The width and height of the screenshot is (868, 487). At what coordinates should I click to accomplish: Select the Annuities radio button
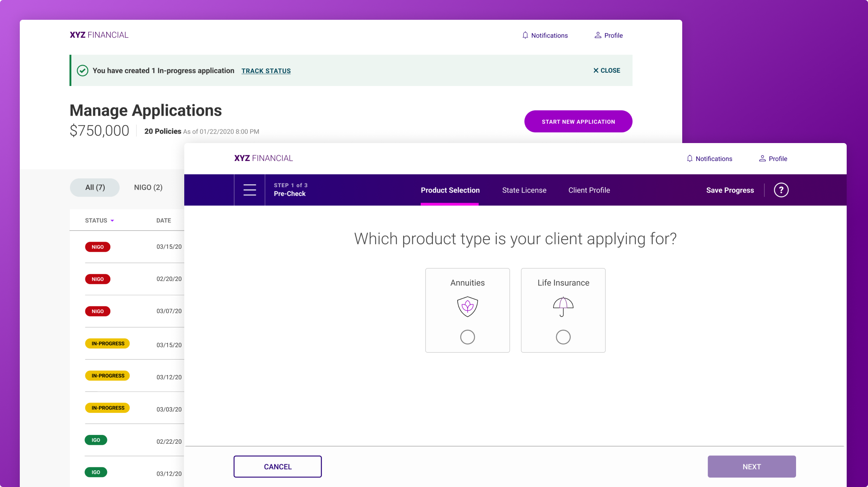pos(467,337)
